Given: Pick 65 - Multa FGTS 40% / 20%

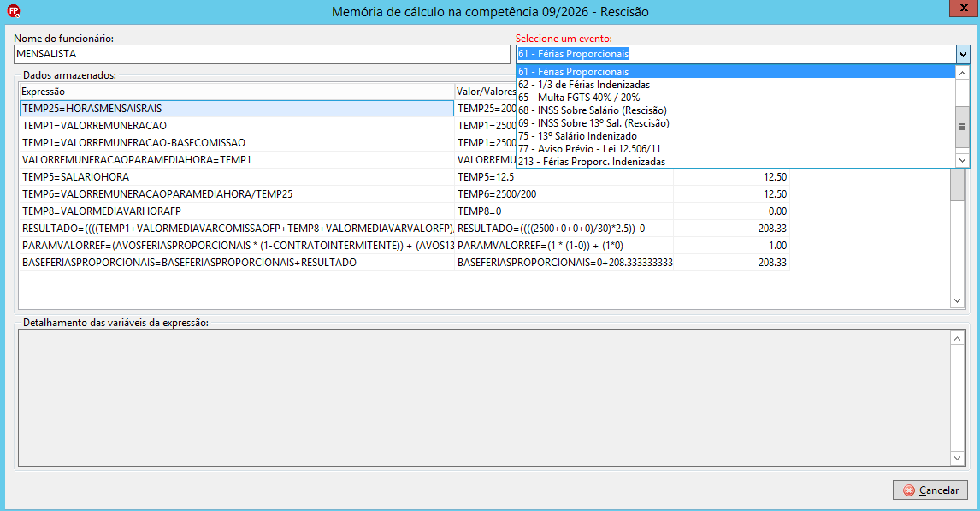Looking at the screenshot, I should (x=736, y=98).
